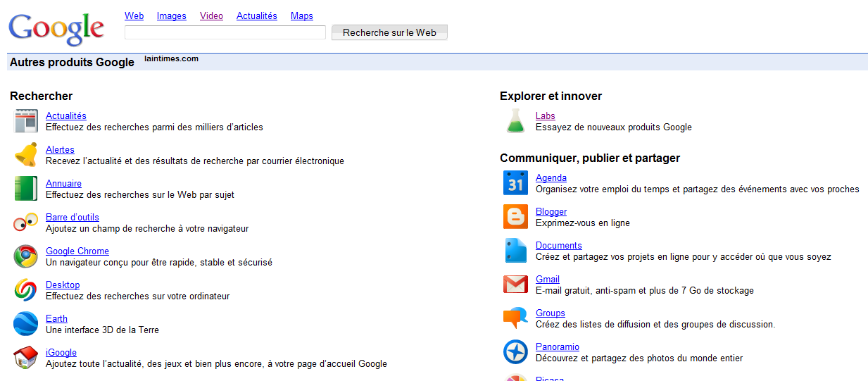Click text 'Ajoutez toute l'actualité, des jeux' description
The width and height of the screenshot is (868, 381).
pyautogui.click(x=217, y=363)
